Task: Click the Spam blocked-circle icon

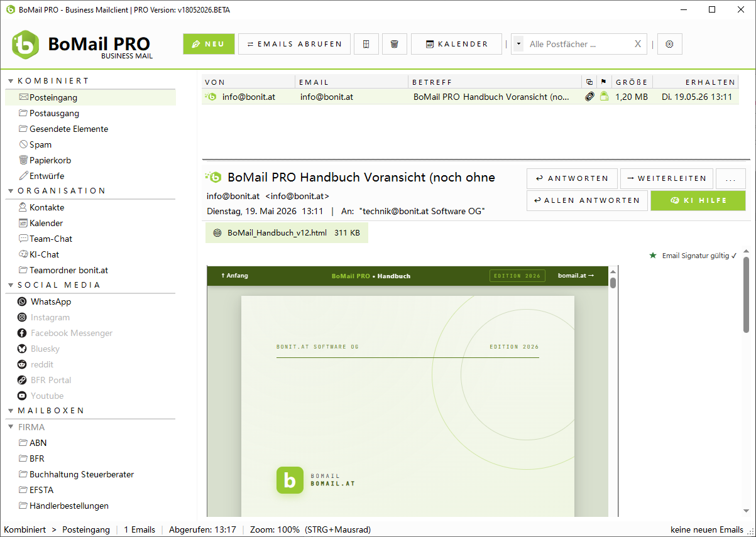Action: click(24, 144)
